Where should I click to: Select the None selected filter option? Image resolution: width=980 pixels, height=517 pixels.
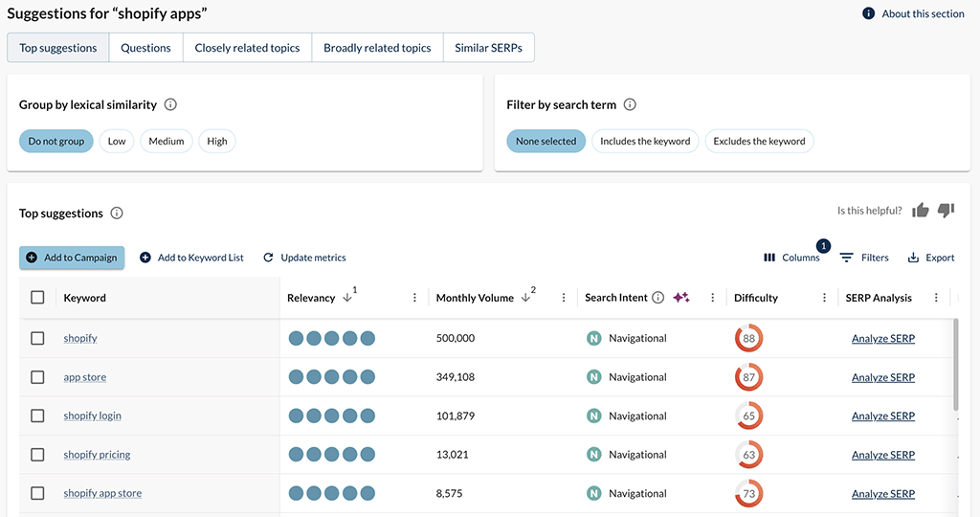(546, 142)
